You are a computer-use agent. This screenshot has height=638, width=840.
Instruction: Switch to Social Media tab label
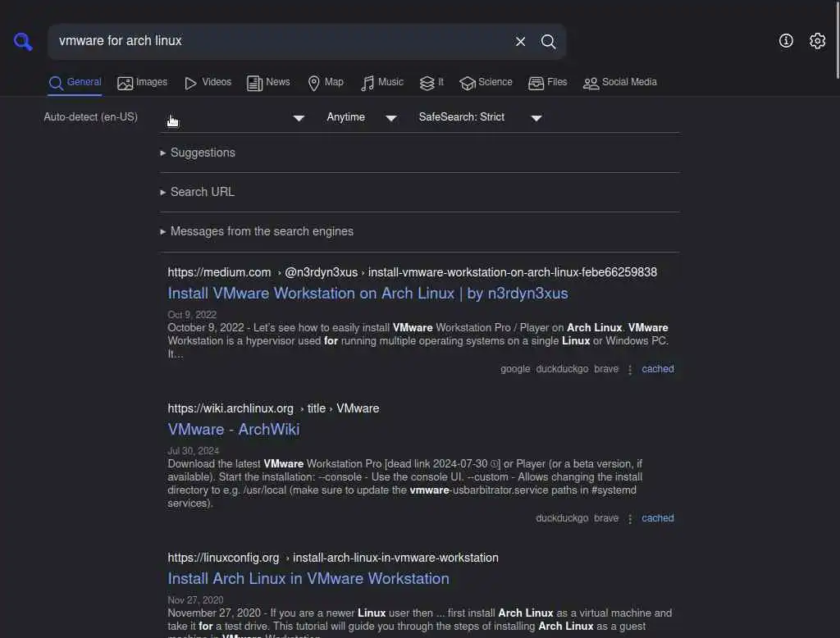tap(629, 82)
